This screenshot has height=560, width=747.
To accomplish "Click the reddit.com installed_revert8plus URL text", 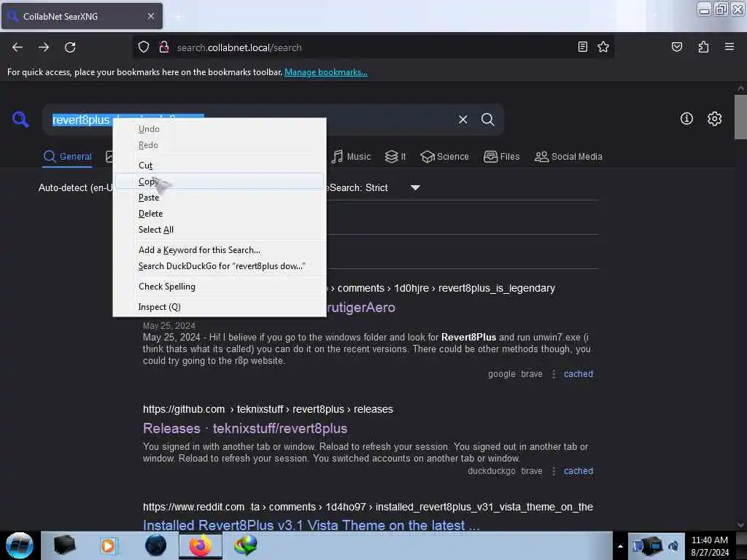I will coord(368,507).
